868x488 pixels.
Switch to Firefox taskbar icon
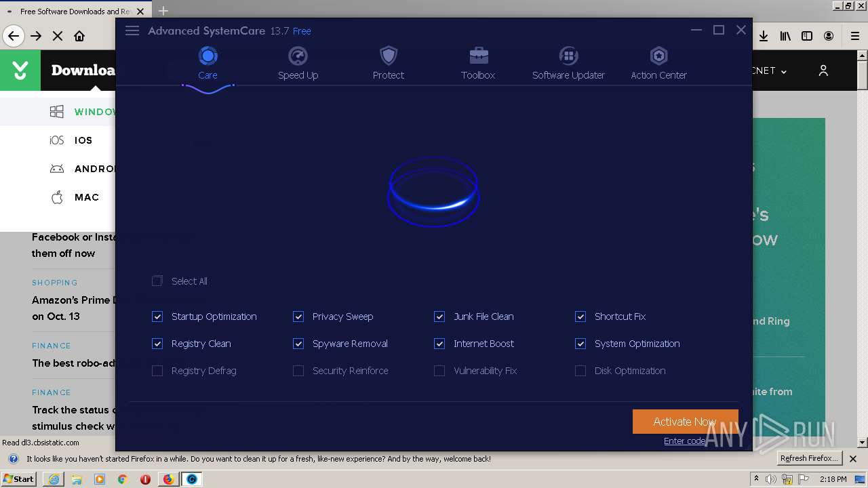pos(168,479)
